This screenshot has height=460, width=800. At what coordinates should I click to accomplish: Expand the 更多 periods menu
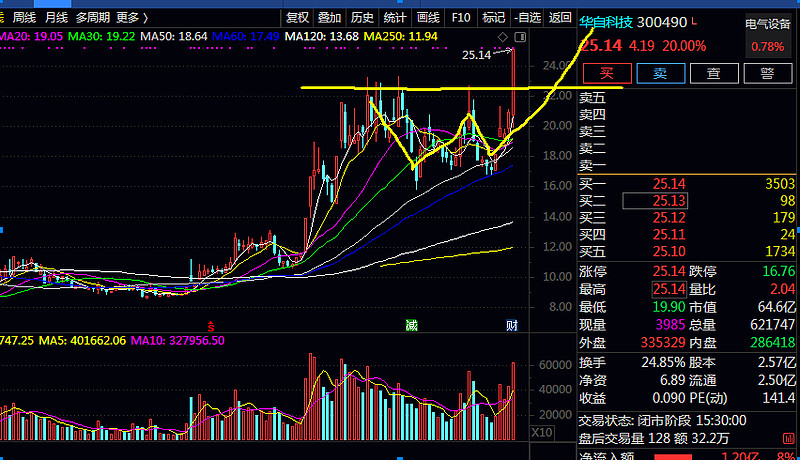132,18
